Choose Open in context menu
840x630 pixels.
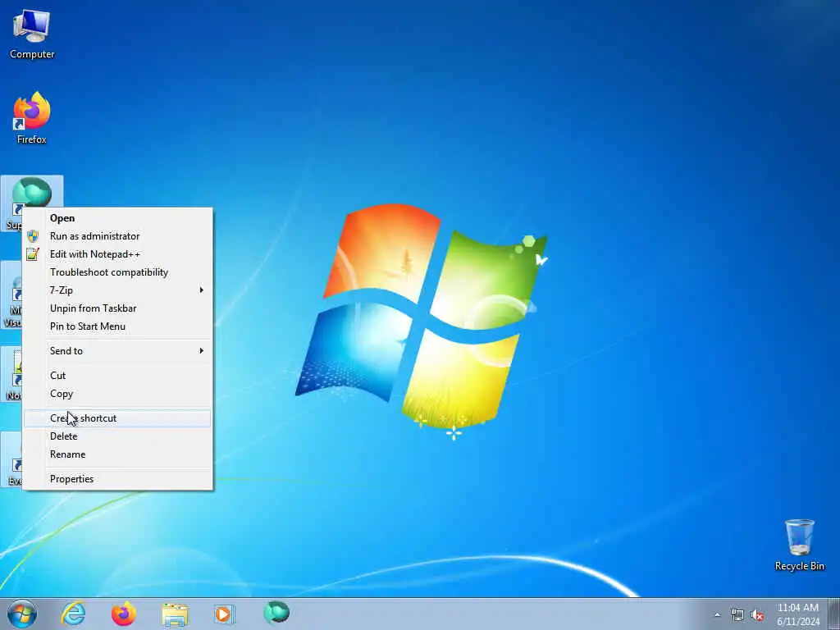point(117,218)
